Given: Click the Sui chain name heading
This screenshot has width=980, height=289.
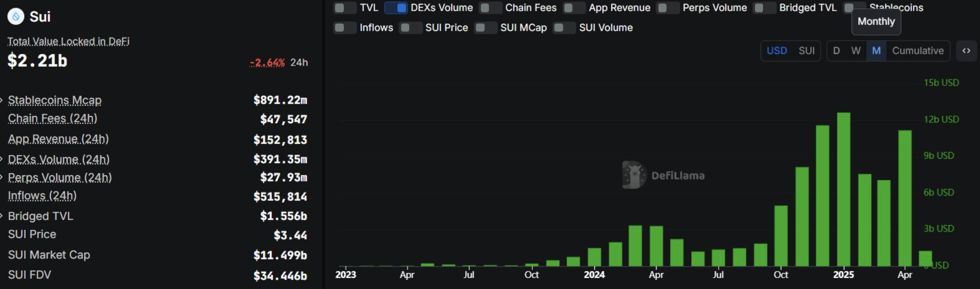Looking at the screenshot, I should 40,17.
